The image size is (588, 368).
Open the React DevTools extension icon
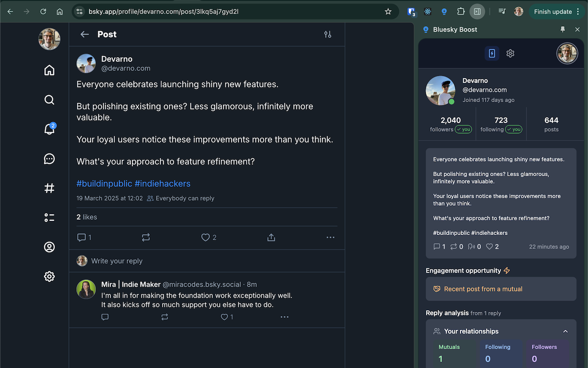tap(428, 11)
